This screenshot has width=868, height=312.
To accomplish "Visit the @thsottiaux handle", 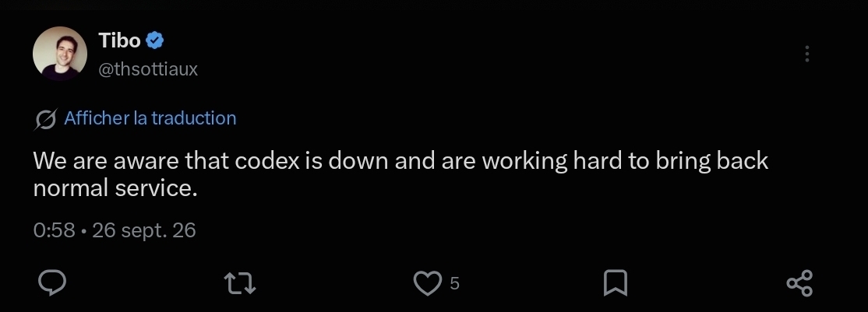I will point(148,69).
